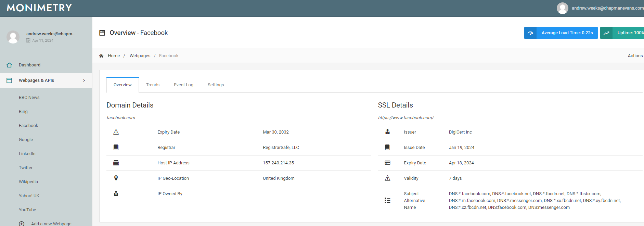The image size is (644, 226).
Task: Go to the Settings tab
Action: [216, 85]
